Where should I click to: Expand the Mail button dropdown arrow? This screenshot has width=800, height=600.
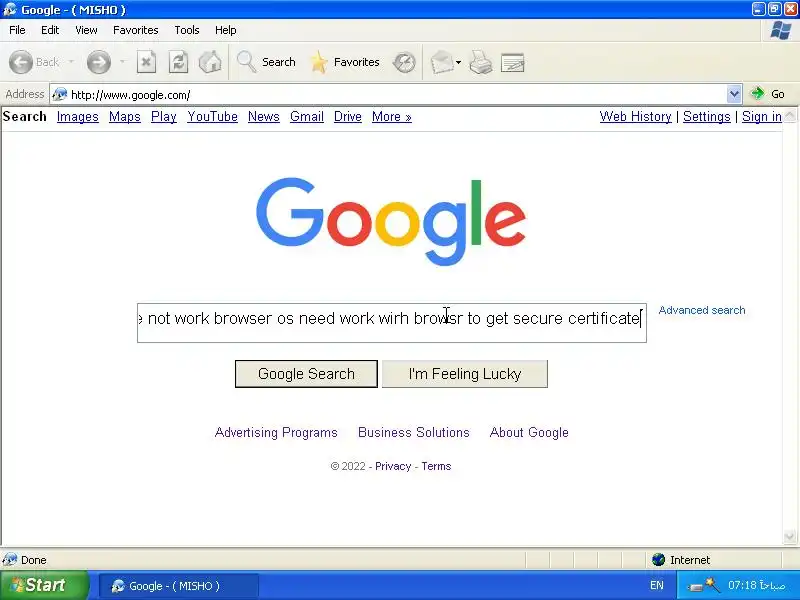458,63
